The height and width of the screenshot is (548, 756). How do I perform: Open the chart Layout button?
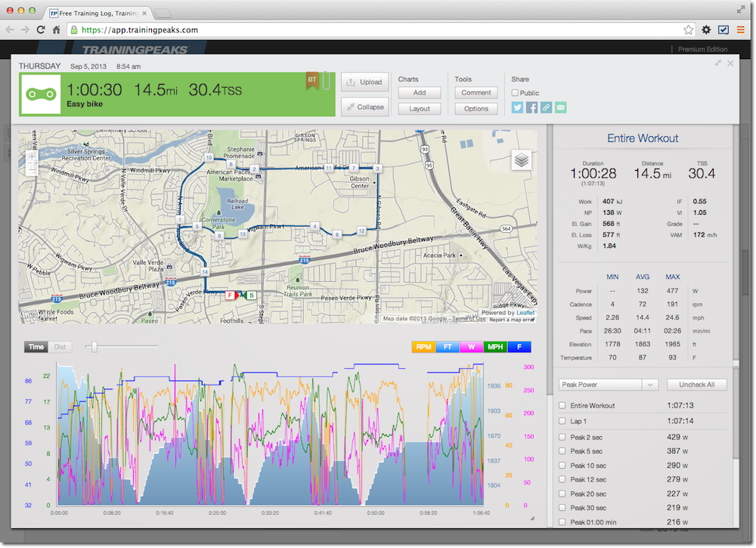pyautogui.click(x=420, y=108)
